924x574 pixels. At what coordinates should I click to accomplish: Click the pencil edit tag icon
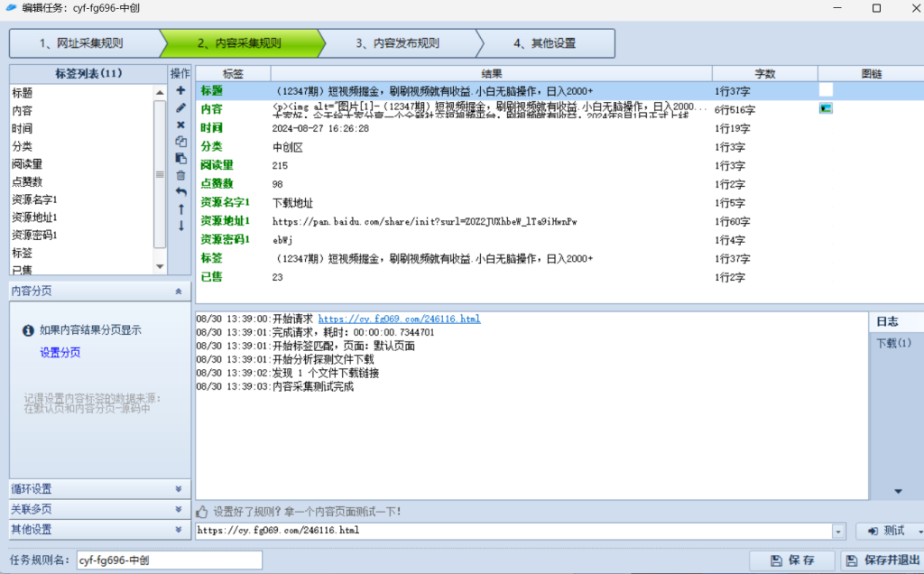[180, 107]
